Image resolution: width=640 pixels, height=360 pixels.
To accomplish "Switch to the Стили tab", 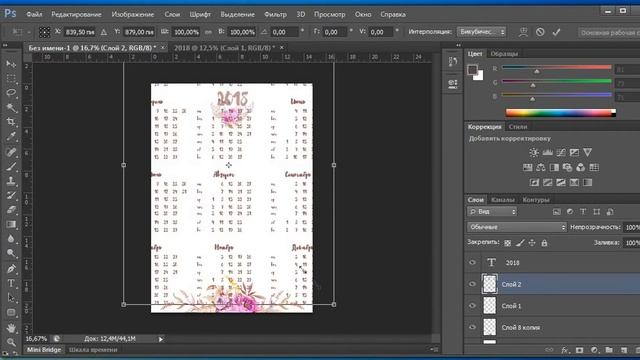I will (x=518, y=127).
